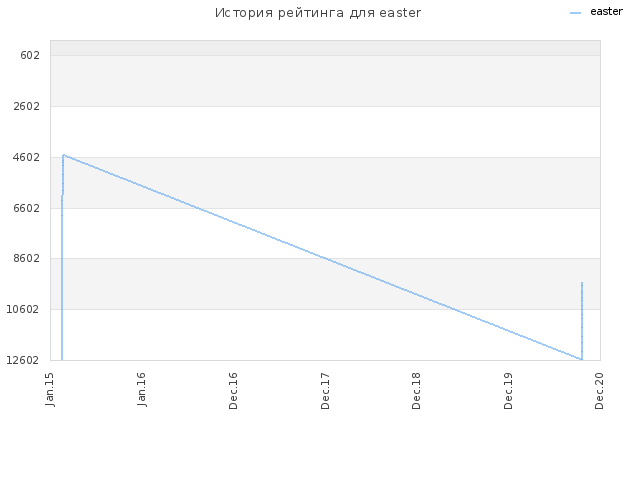Image resolution: width=640 pixels, height=480 pixels.
Task: Select the 6602 y-axis label
Action: pos(27,208)
